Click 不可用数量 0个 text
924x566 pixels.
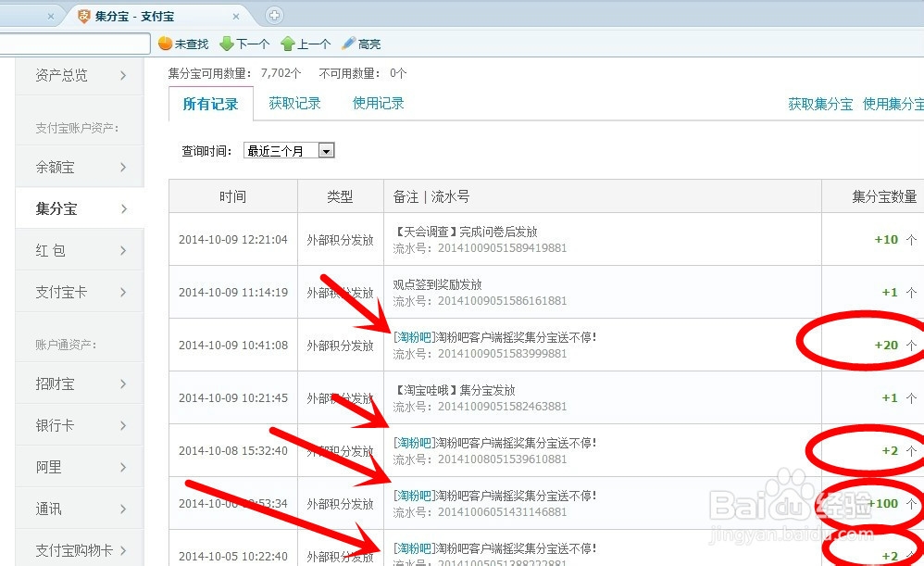point(362,73)
